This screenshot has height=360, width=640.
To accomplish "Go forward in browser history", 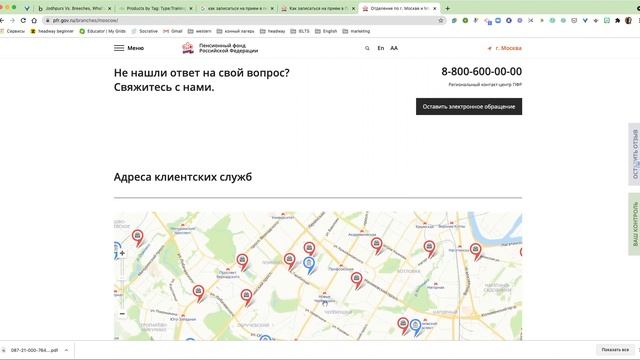I will coord(12,20).
